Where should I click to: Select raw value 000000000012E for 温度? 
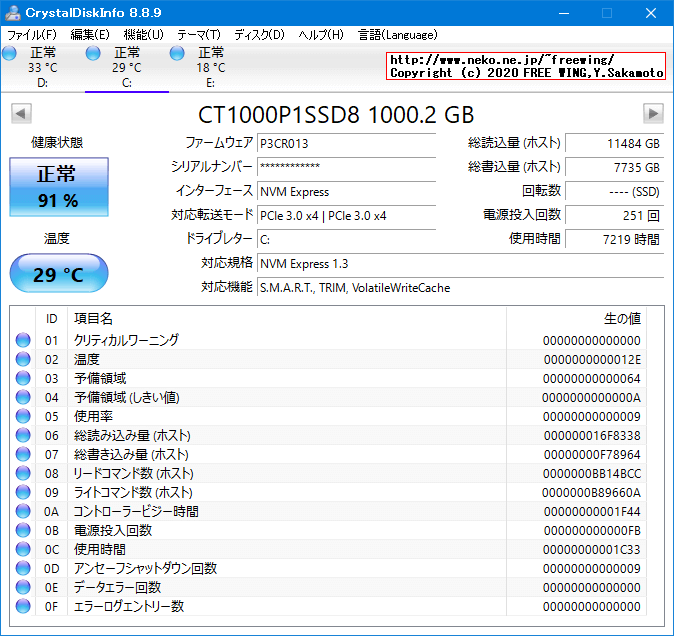tap(592, 360)
